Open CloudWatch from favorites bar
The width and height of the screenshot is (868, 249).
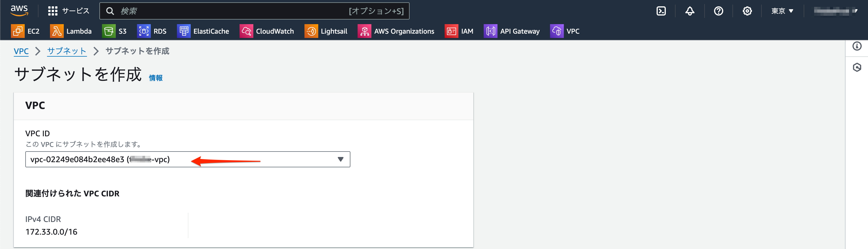pos(275,31)
